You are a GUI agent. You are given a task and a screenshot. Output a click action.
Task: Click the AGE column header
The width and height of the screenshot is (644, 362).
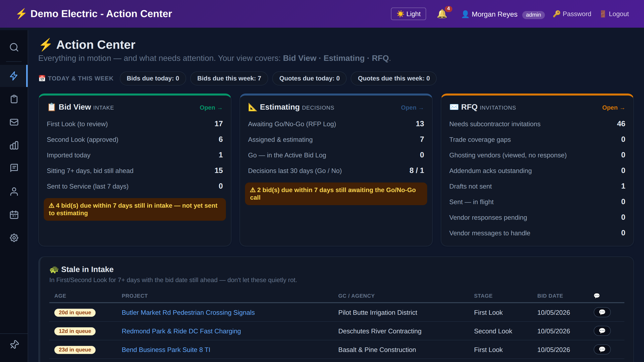pos(60,296)
